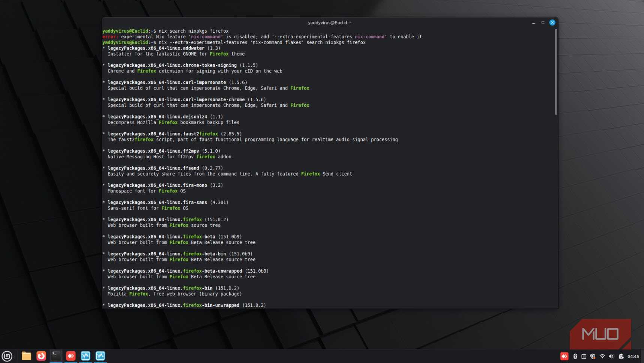This screenshot has height=363, width=644.
Task: Click the 'curl-impersonate-chrome' package line
Action: (x=184, y=99)
